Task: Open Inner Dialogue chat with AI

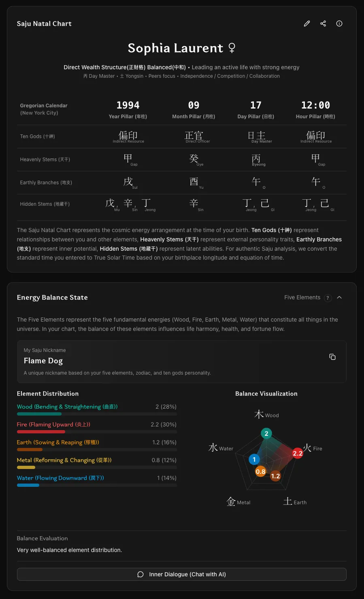Action: click(181, 574)
